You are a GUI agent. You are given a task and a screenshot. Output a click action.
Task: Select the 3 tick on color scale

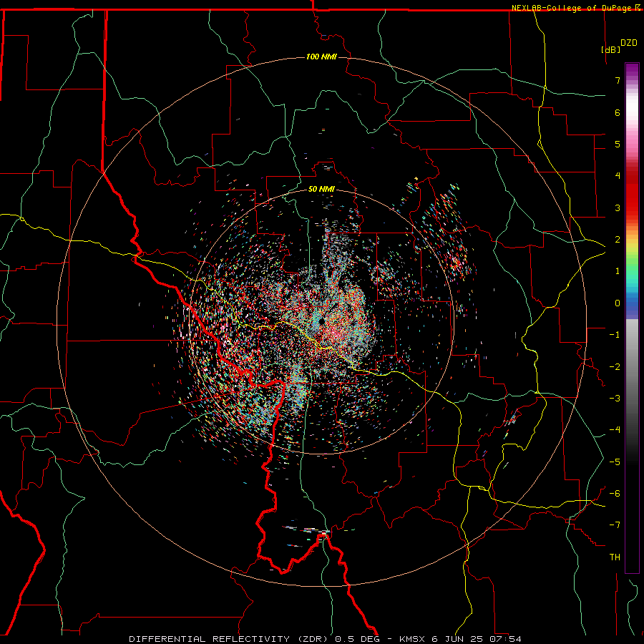click(x=618, y=208)
